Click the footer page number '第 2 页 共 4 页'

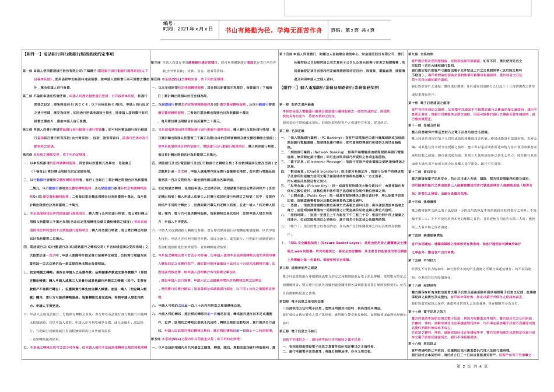472,366
